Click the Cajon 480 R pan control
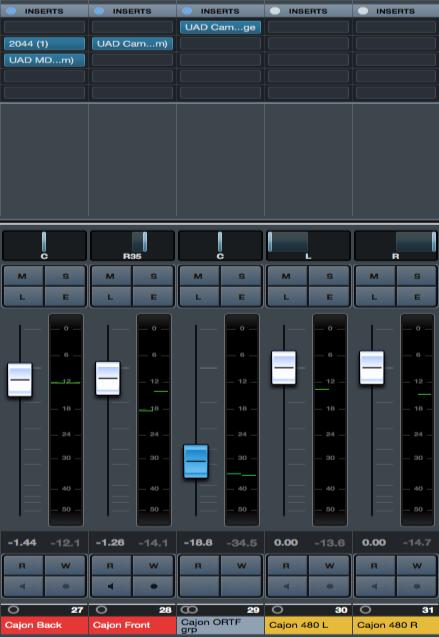Viewport: 439px width, 637px height. (x=396, y=245)
